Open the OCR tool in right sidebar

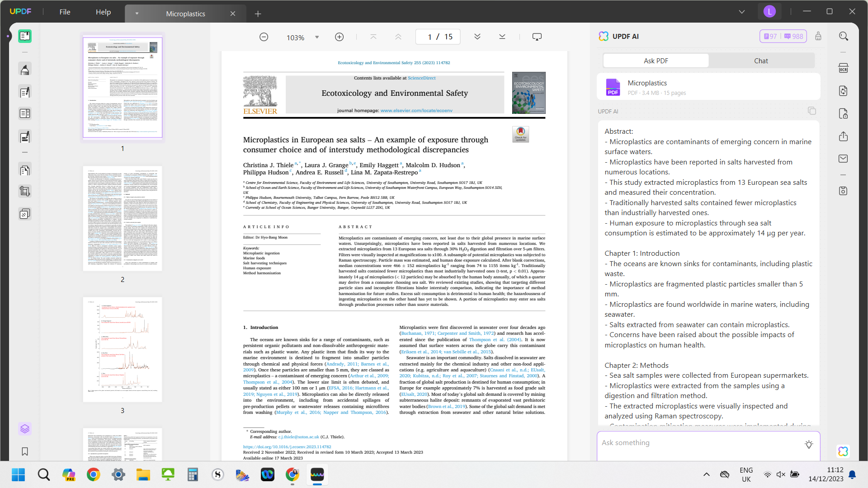pos(843,68)
